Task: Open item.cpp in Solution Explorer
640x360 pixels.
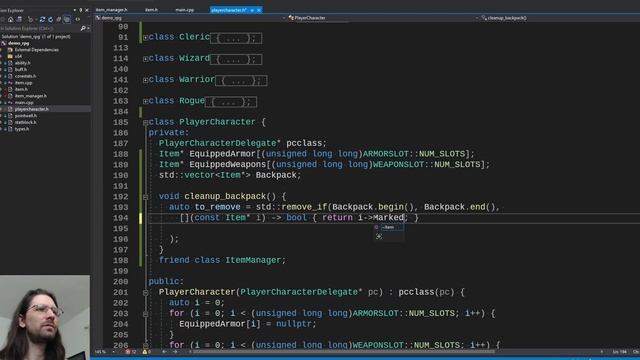Action: [x=23, y=82]
